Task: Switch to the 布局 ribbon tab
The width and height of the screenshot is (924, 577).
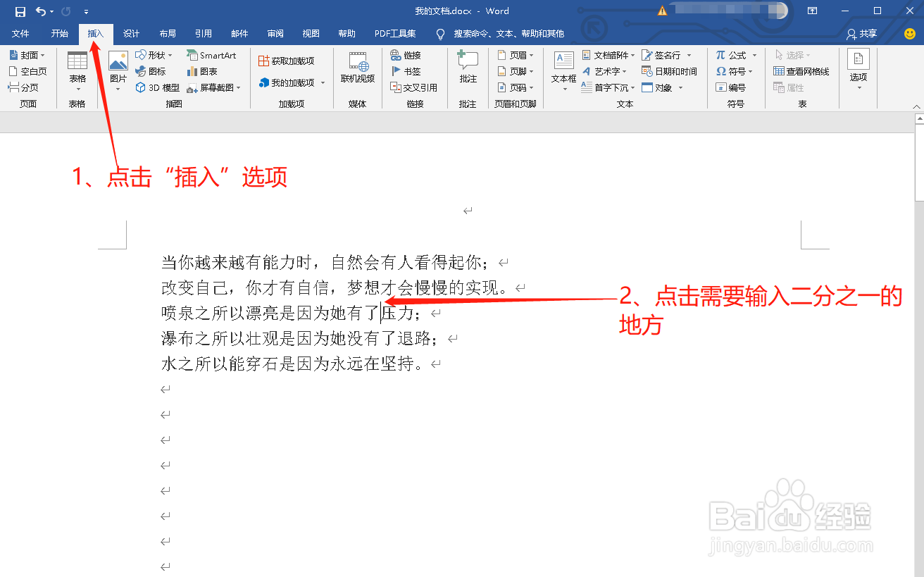Action: pyautogui.click(x=168, y=34)
